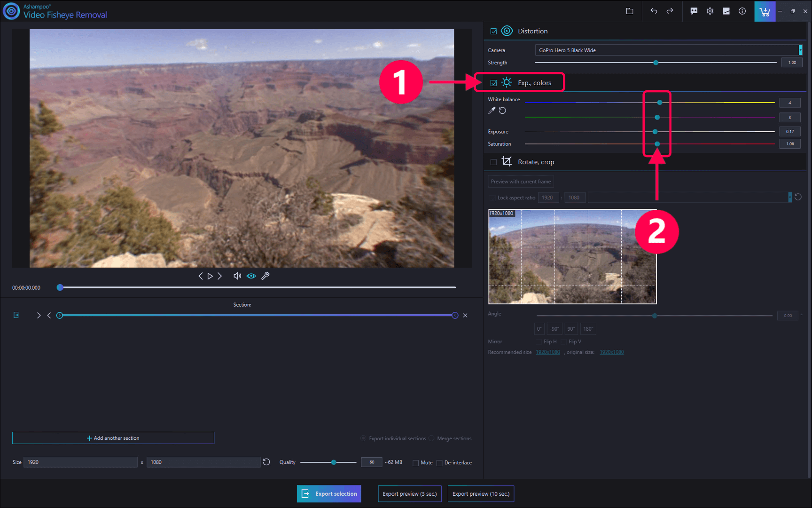Uncheck the Exp., colors checkbox
Viewport: 812px width, 508px height.
pyautogui.click(x=493, y=83)
